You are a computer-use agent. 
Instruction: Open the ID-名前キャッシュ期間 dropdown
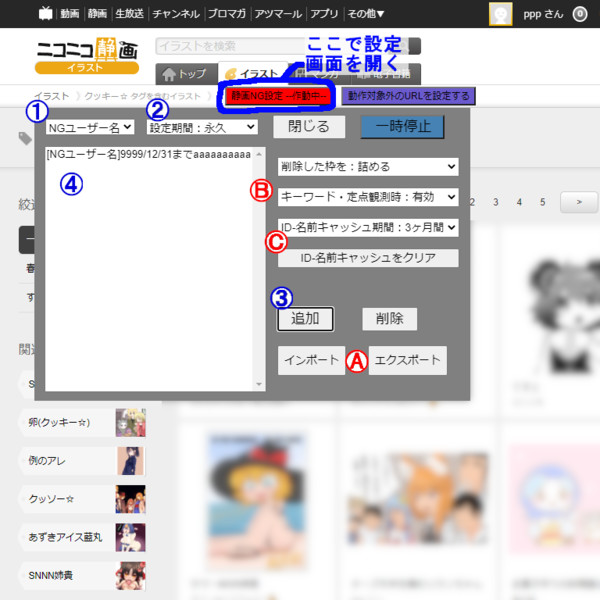pos(367,227)
